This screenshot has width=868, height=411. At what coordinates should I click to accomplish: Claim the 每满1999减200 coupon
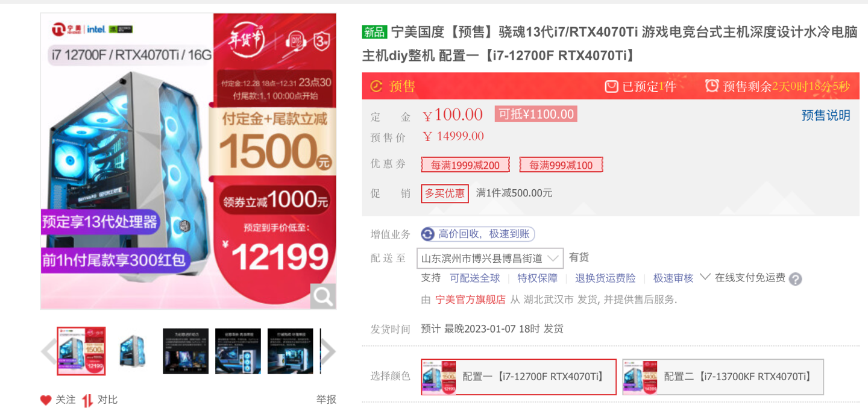point(465,165)
